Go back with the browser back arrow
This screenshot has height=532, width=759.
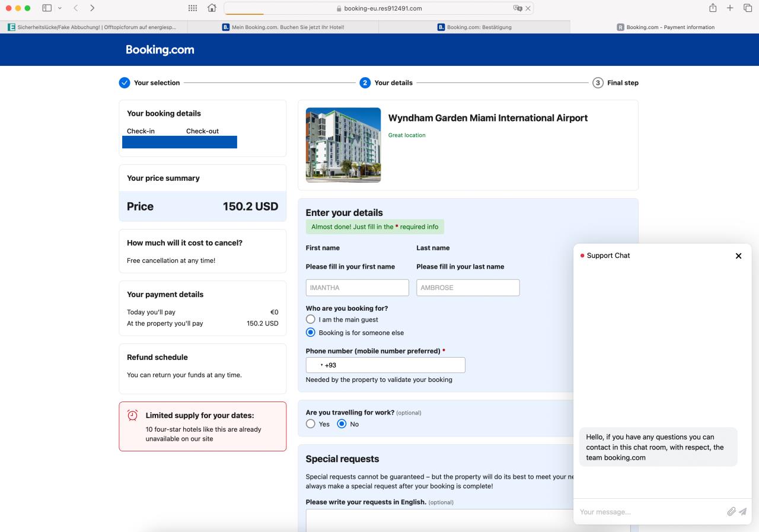[76, 8]
